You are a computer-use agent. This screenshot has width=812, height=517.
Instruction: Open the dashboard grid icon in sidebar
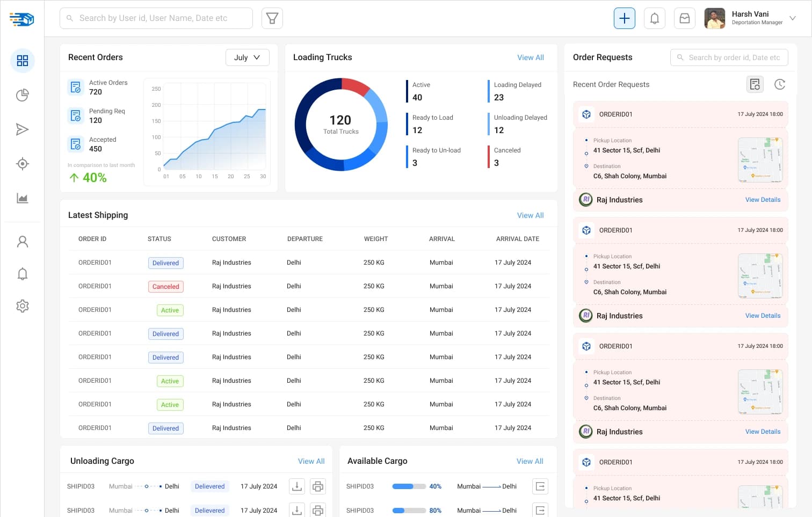tap(22, 61)
